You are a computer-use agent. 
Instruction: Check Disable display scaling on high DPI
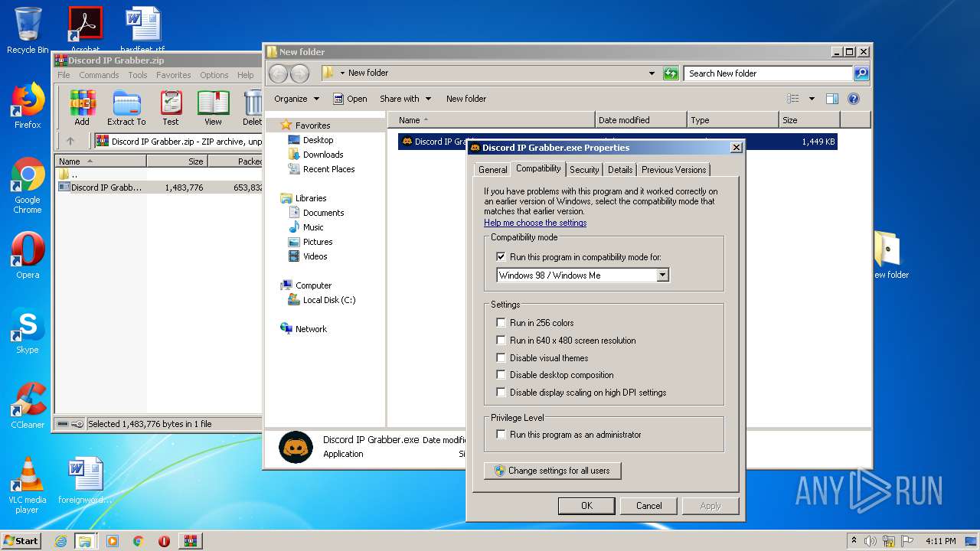click(501, 393)
